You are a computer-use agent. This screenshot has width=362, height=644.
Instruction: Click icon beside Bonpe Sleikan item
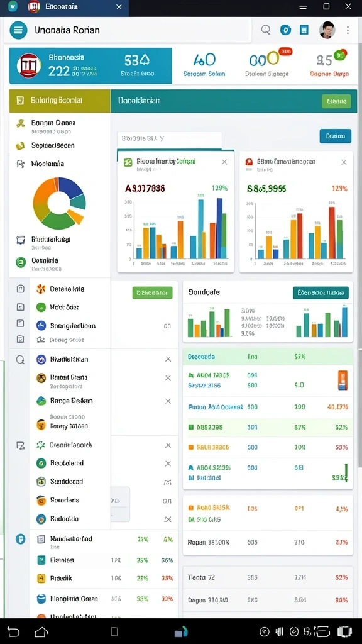click(41, 401)
